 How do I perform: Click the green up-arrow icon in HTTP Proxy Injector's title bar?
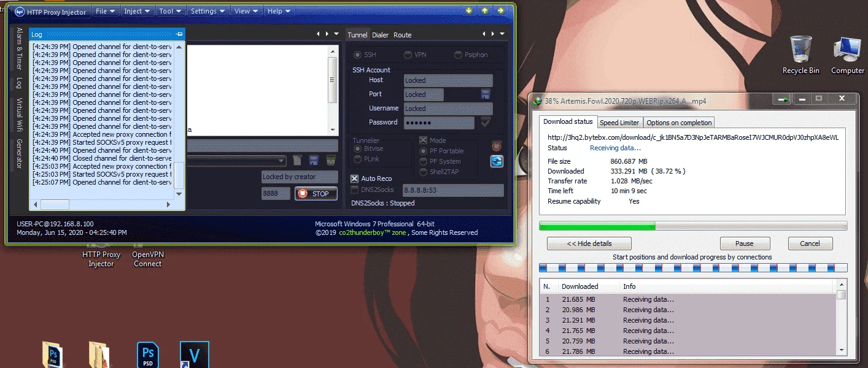485,10
